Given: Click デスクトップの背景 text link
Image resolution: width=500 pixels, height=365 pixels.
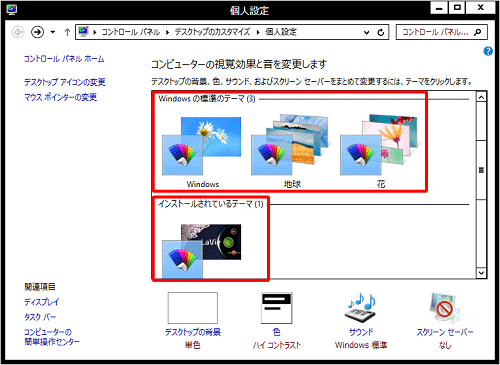Looking at the screenshot, I should (x=193, y=332).
